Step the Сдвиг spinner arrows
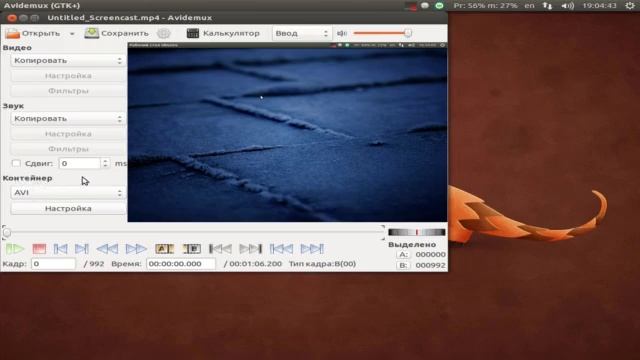Image resolution: width=640 pixels, height=360 pixels. click(x=105, y=163)
